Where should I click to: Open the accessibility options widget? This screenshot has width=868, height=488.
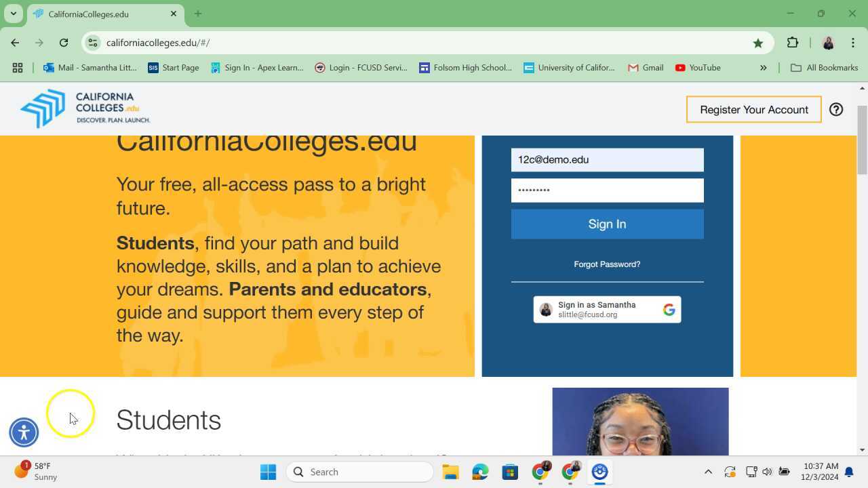point(24,432)
